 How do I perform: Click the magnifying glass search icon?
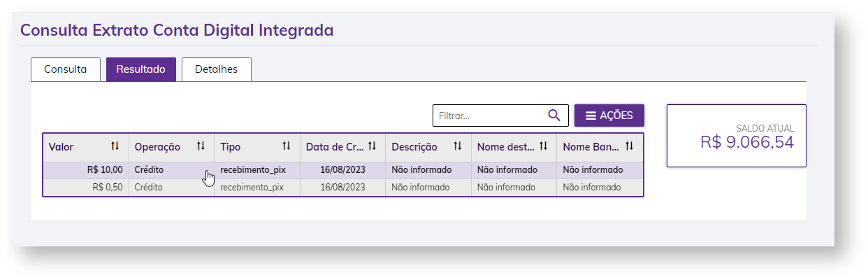554,115
